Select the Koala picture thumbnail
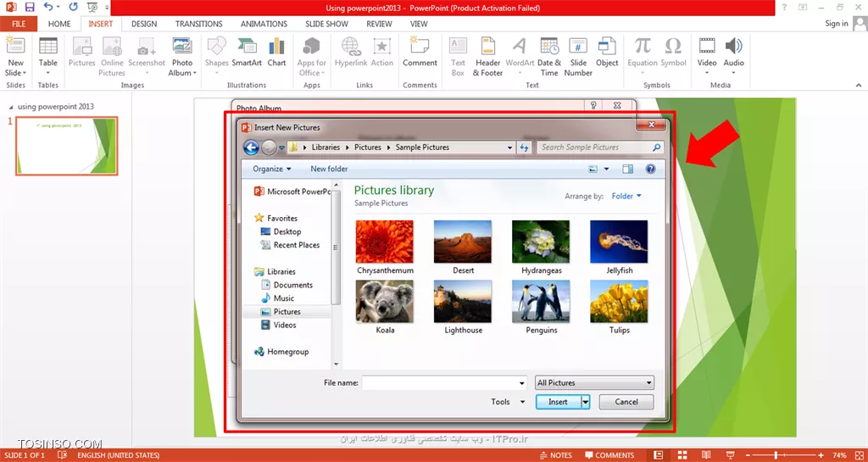This screenshot has height=462, width=868. 385,302
